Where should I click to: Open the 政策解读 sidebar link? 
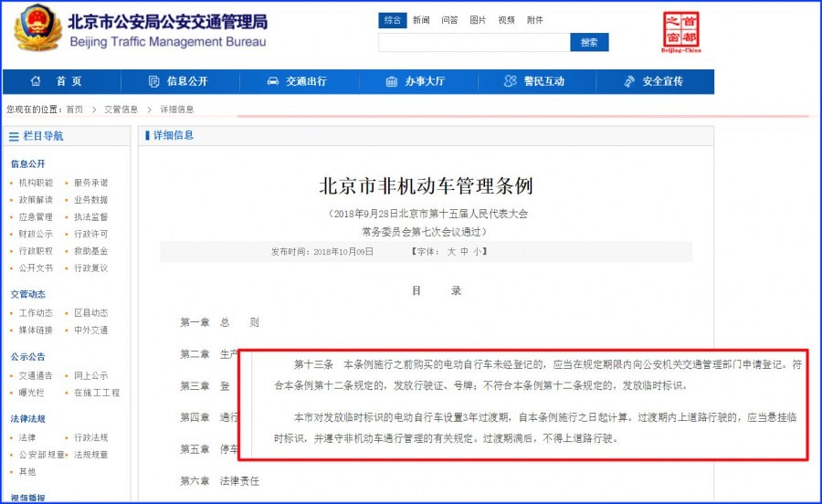pos(36,200)
